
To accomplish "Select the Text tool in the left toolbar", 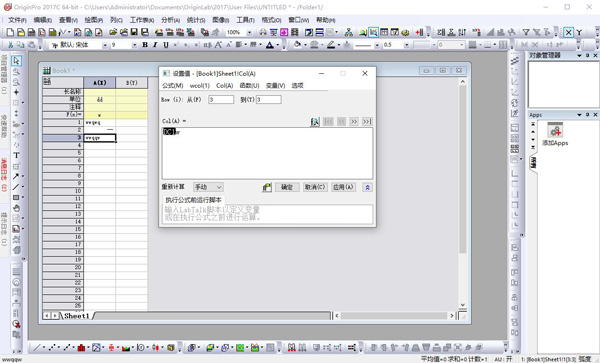I will coord(16,155).
